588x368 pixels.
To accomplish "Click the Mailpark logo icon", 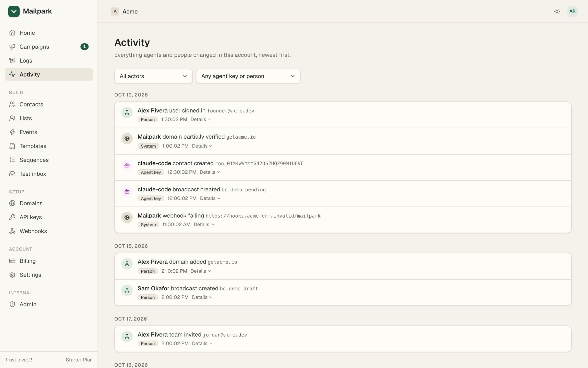I will 14,11.
